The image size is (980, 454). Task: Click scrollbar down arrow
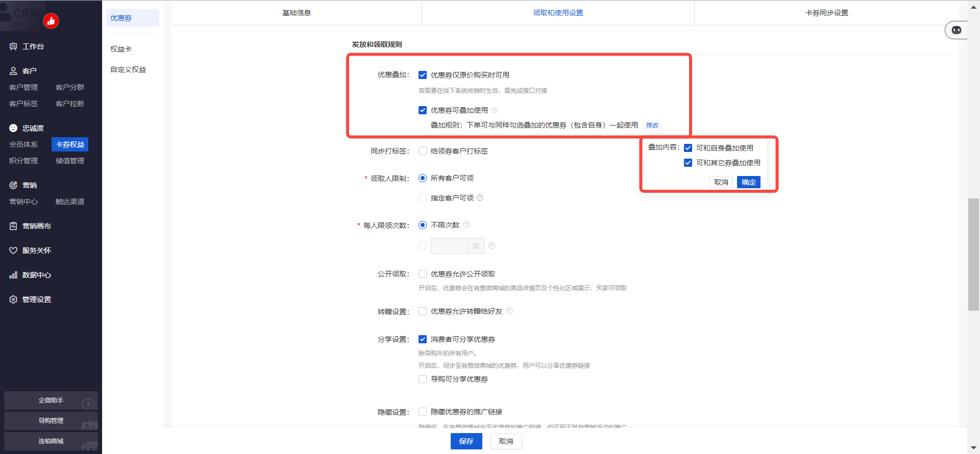[x=973, y=448]
